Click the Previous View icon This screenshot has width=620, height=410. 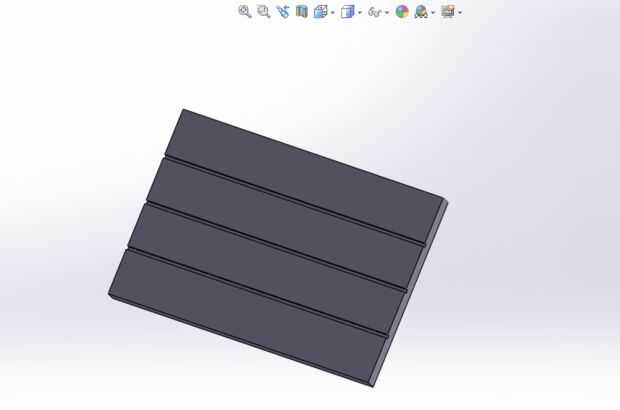(x=283, y=11)
